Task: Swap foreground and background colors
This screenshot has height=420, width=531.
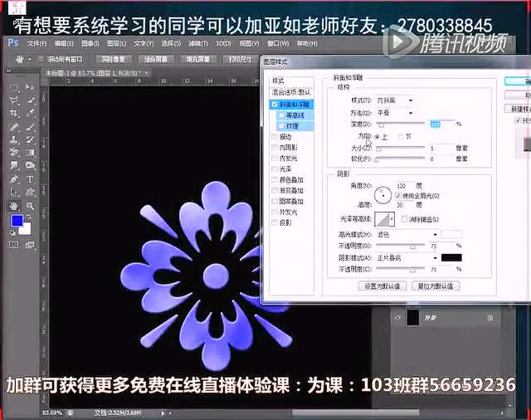Action: 29,217
